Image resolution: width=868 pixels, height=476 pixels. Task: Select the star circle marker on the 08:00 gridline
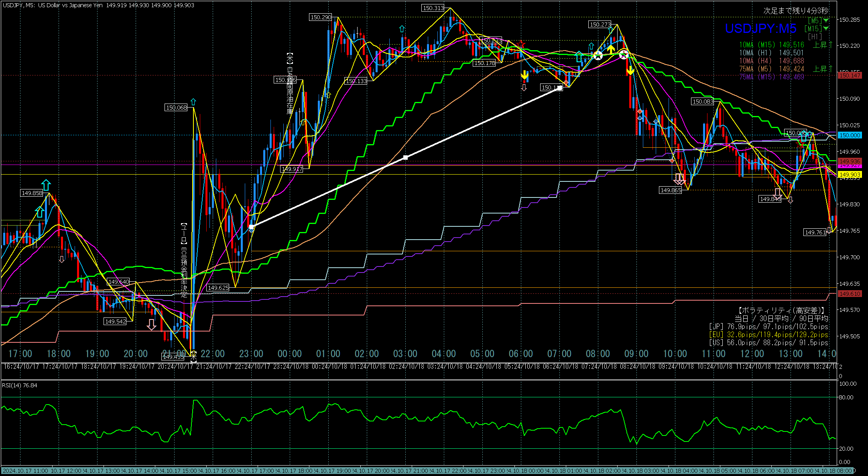click(598, 56)
